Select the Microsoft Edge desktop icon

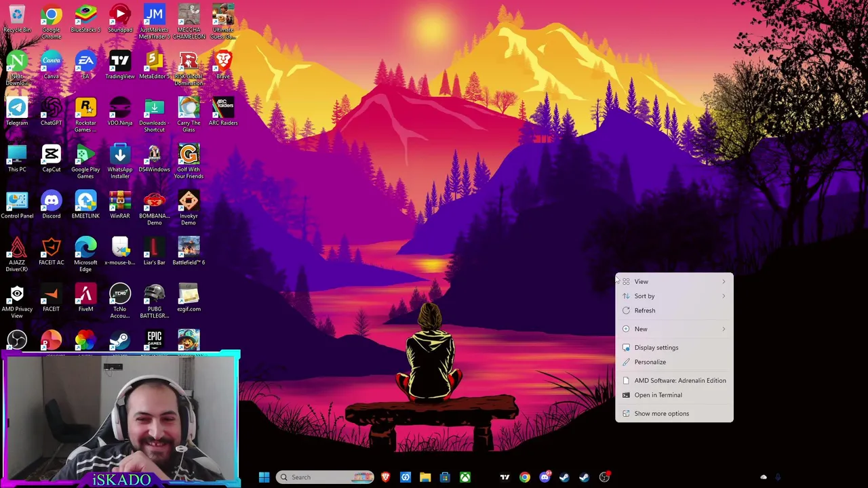[85, 255]
